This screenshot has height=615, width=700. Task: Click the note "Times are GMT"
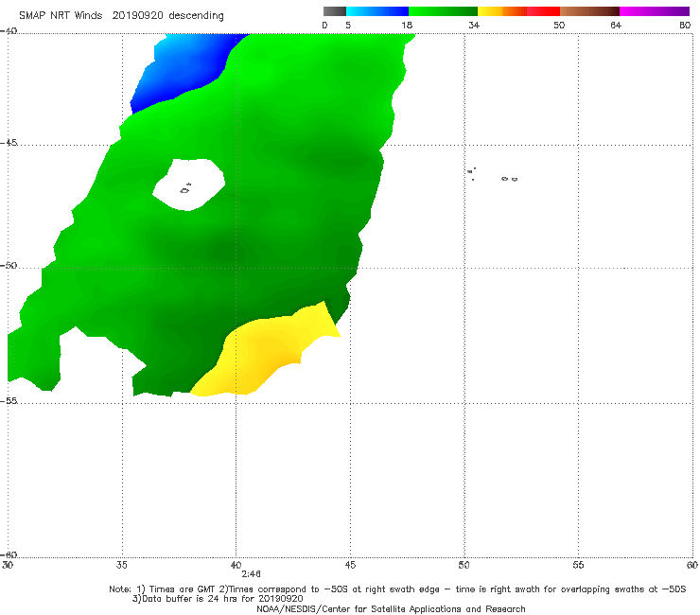coord(182,589)
